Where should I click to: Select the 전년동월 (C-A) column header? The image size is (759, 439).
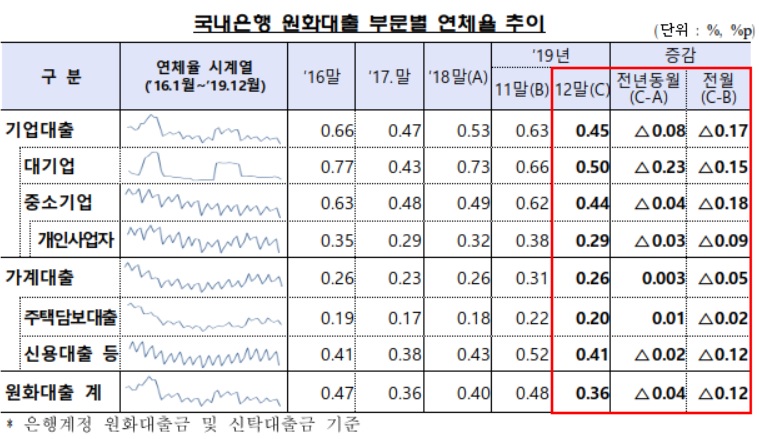click(x=648, y=88)
